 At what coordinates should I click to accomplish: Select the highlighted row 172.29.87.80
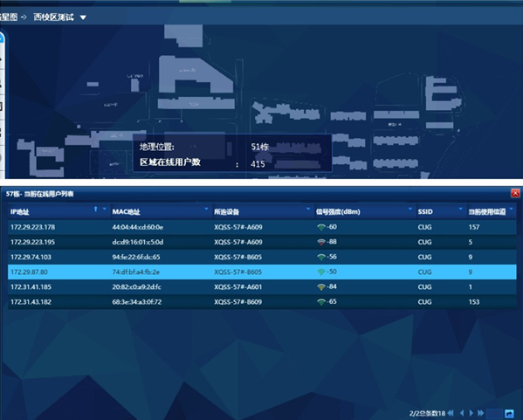coord(262,272)
